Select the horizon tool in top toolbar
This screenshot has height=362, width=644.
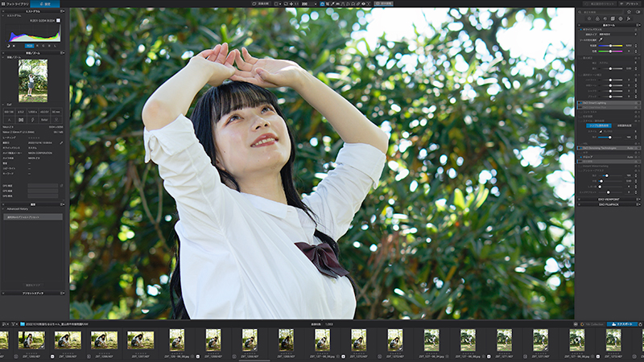pyautogui.click(x=337, y=4)
